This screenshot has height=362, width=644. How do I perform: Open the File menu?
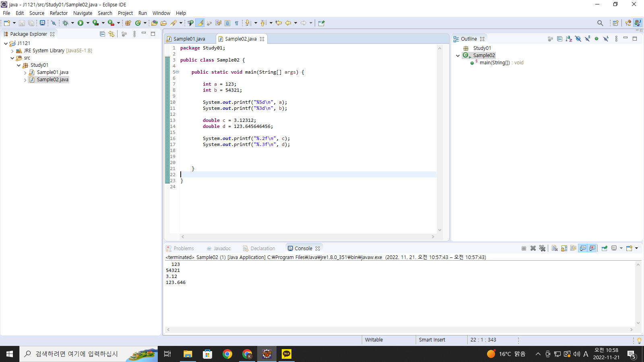coord(6,13)
